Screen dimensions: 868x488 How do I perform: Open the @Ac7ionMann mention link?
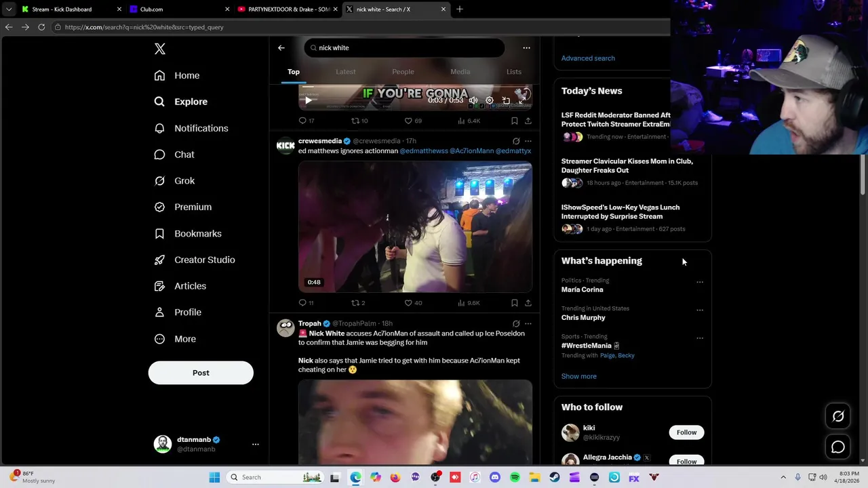[x=471, y=151]
